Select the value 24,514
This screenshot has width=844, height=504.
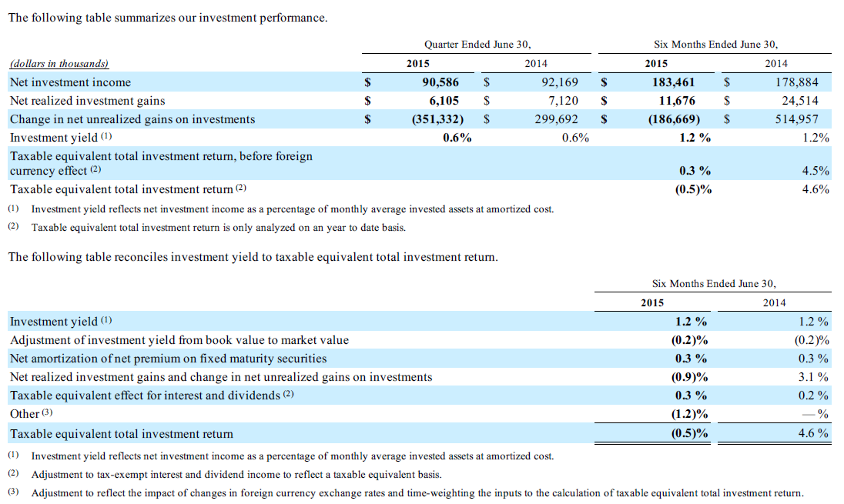click(x=800, y=101)
